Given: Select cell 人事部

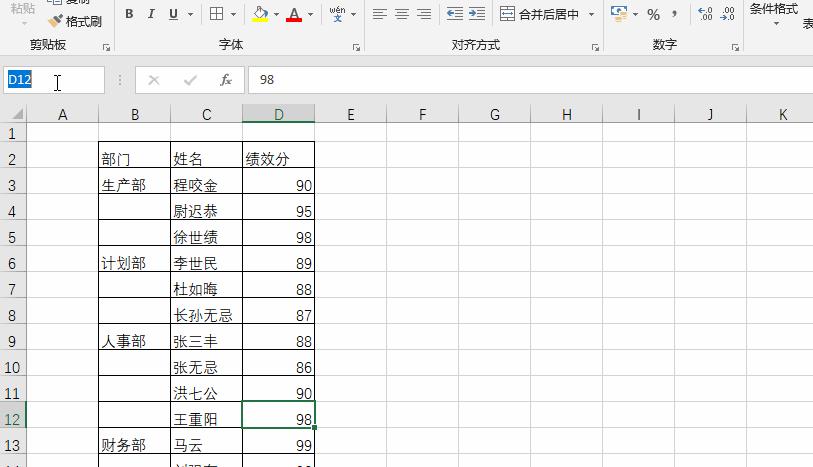Looking at the screenshot, I should click(x=134, y=337).
